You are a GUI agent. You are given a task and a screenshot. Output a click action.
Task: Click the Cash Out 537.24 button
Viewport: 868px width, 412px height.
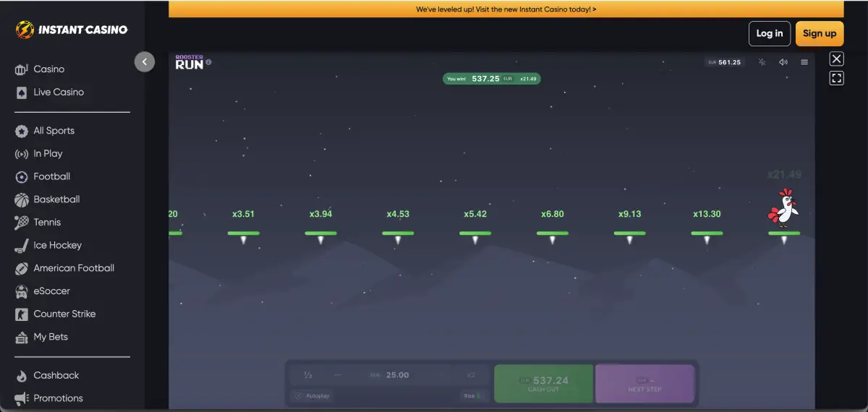click(543, 384)
